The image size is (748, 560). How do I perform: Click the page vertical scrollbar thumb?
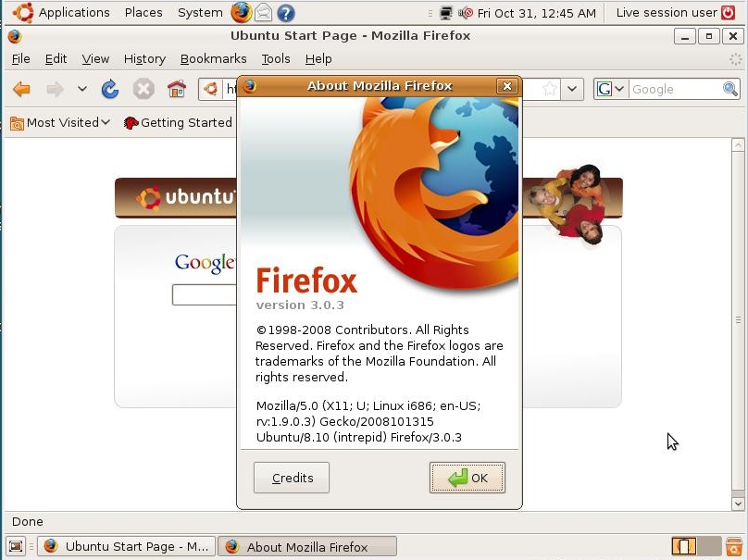point(738,319)
